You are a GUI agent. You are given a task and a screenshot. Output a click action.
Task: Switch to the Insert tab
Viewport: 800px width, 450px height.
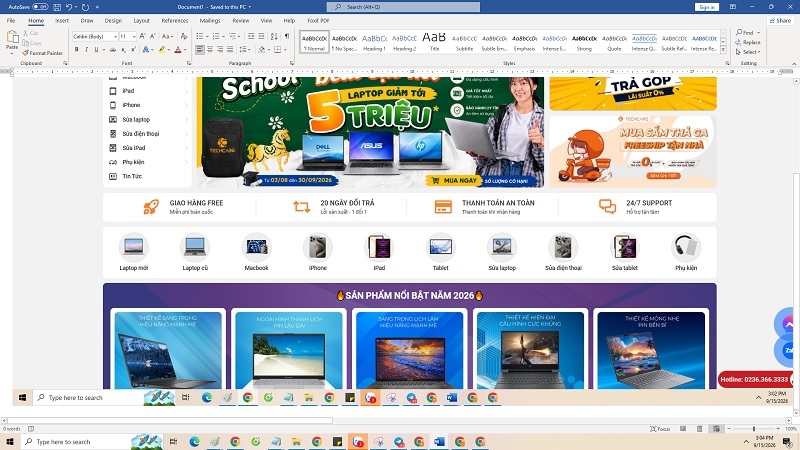point(62,20)
